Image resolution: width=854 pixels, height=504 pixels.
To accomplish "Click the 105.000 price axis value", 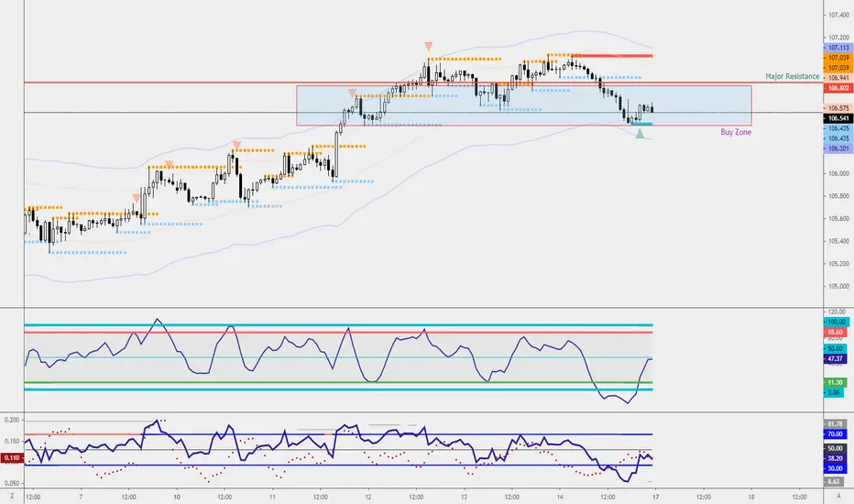I will [x=838, y=286].
